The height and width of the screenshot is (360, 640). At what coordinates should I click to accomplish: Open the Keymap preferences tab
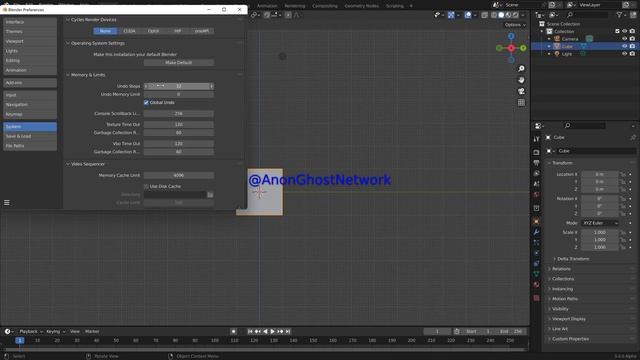pos(30,114)
